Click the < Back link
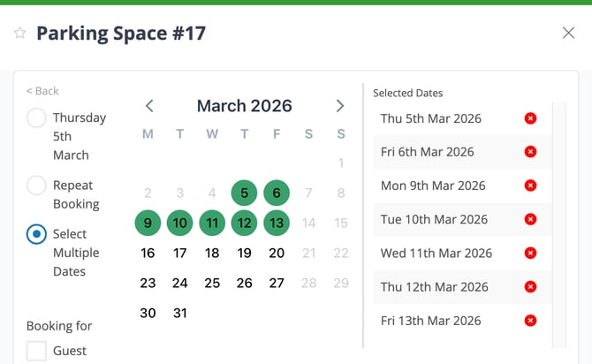Image resolution: width=592 pixels, height=364 pixels. (x=42, y=91)
